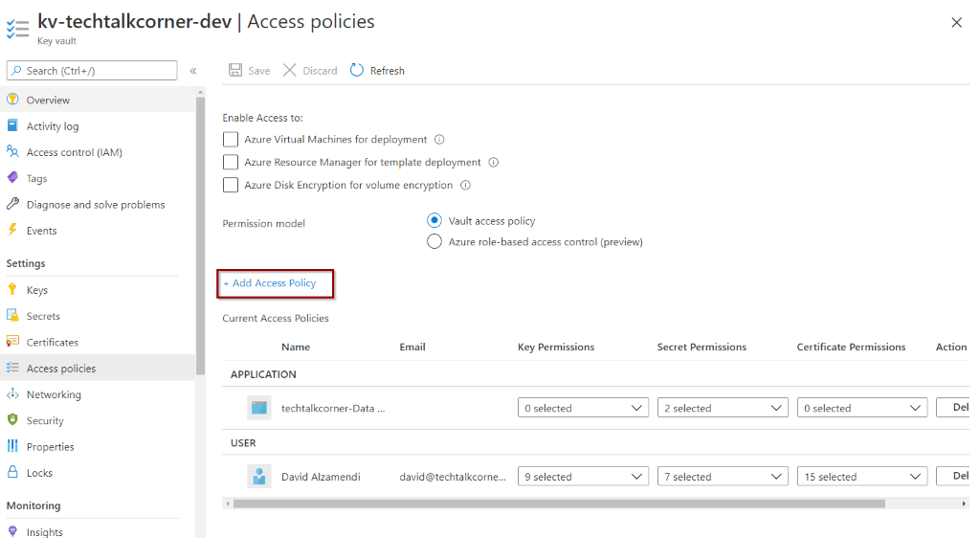Click left arrow of horizontal scrollbar
Screen dimensions: 980x538
pos(228,504)
